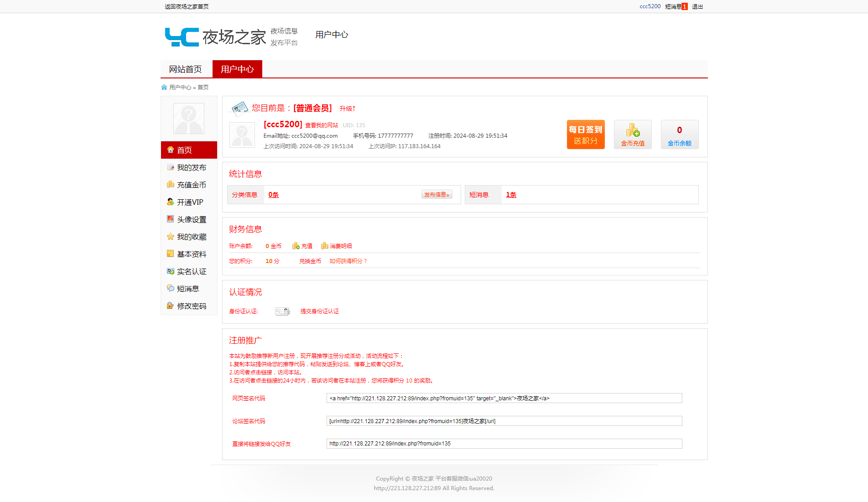The width and height of the screenshot is (868, 502).
Task: Open 开通VIP sidebar item
Action: 190,202
